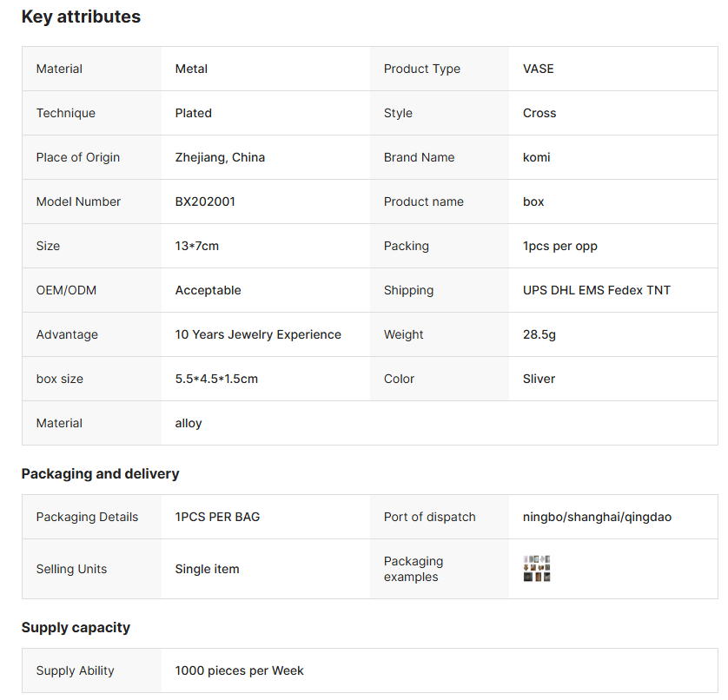728x700 pixels.
Task: Click the Single item selling units value
Action: (207, 569)
